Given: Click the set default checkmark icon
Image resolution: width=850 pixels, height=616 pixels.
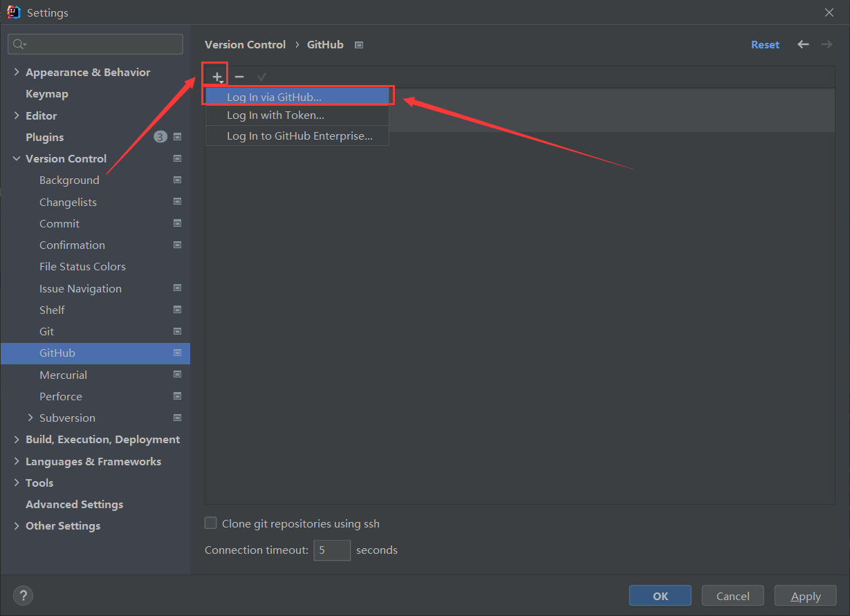Looking at the screenshot, I should pyautogui.click(x=261, y=77).
